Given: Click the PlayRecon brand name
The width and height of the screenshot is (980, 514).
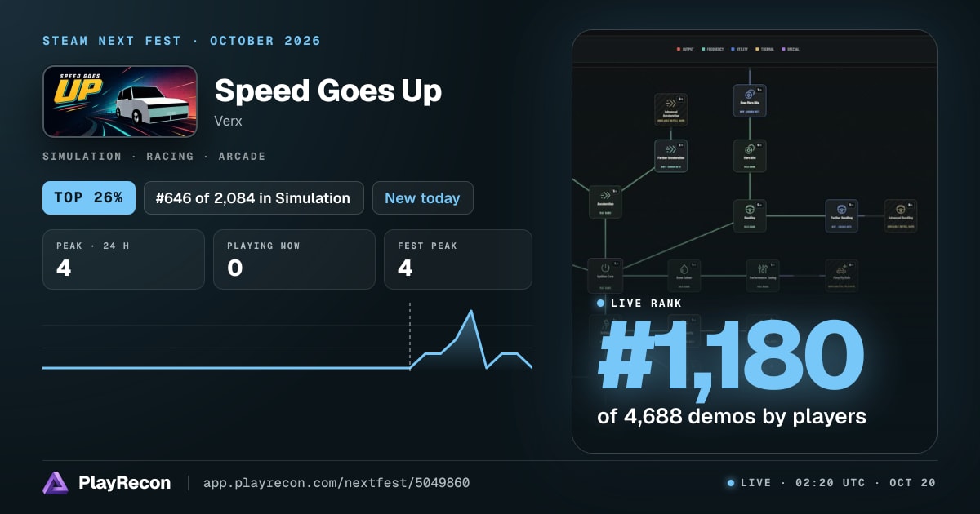Looking at the screenshot, I should click(x=125, y=483).
